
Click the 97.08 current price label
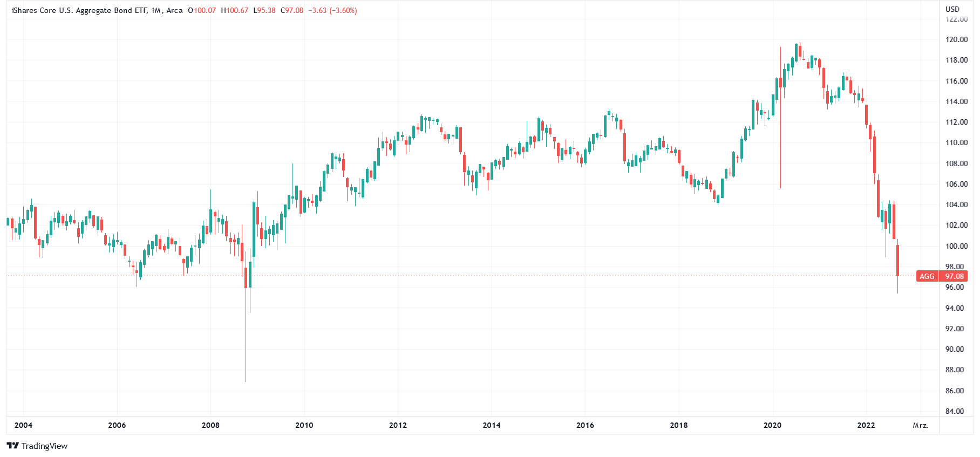click(954, 276)
